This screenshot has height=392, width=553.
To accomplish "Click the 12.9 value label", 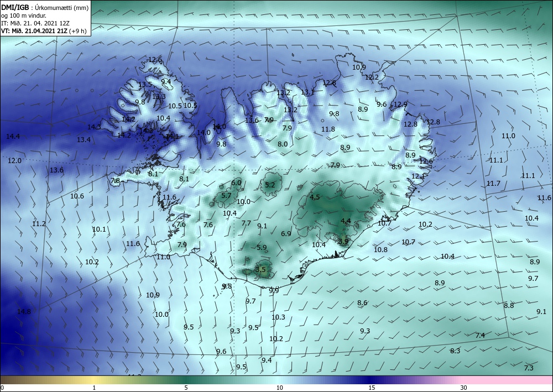I will (x=400, y=104).
